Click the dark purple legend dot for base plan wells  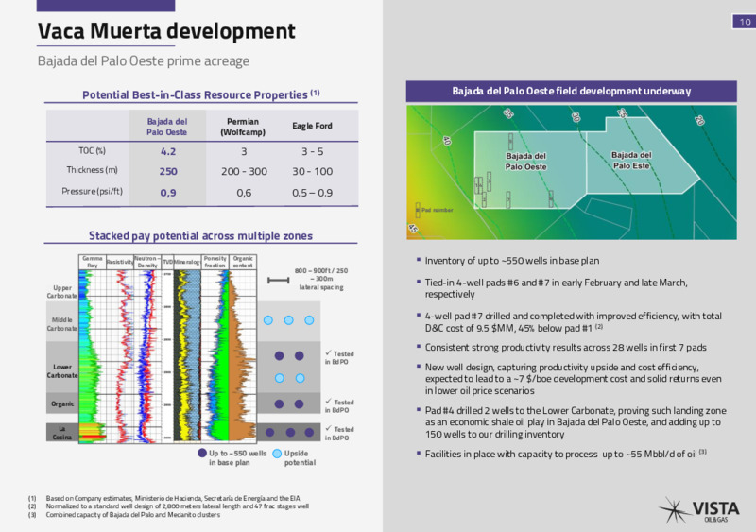(x=202, y=454)
